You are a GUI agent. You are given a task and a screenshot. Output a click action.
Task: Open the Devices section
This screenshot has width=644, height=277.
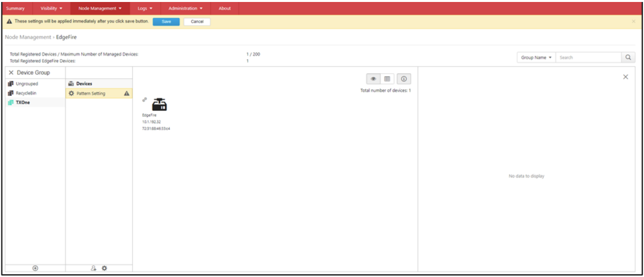[99, 84]
